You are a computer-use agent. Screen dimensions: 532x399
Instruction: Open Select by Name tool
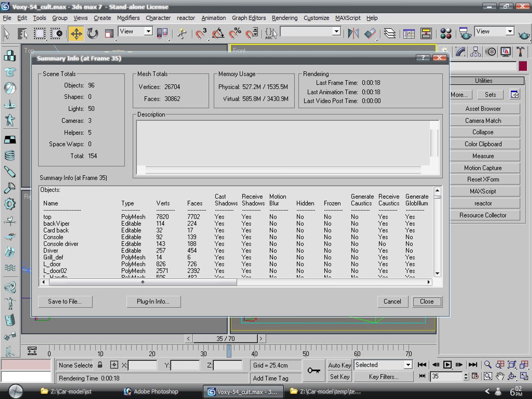pos(23,34)
